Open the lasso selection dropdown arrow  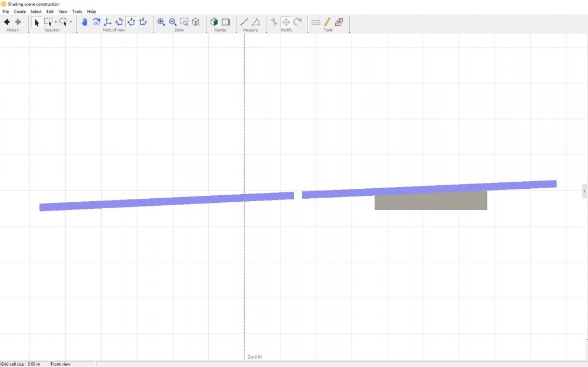(71, 23)
